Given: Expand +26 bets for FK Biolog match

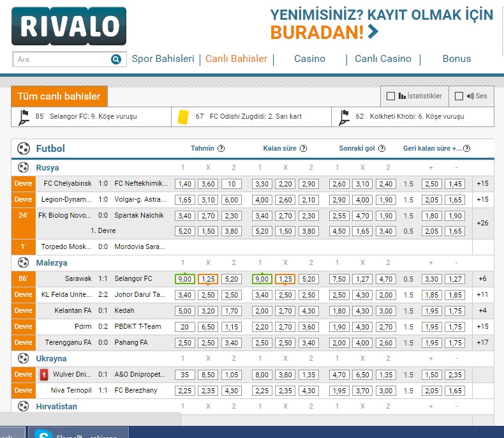Looking at the screenshot, I should (482, 223).
